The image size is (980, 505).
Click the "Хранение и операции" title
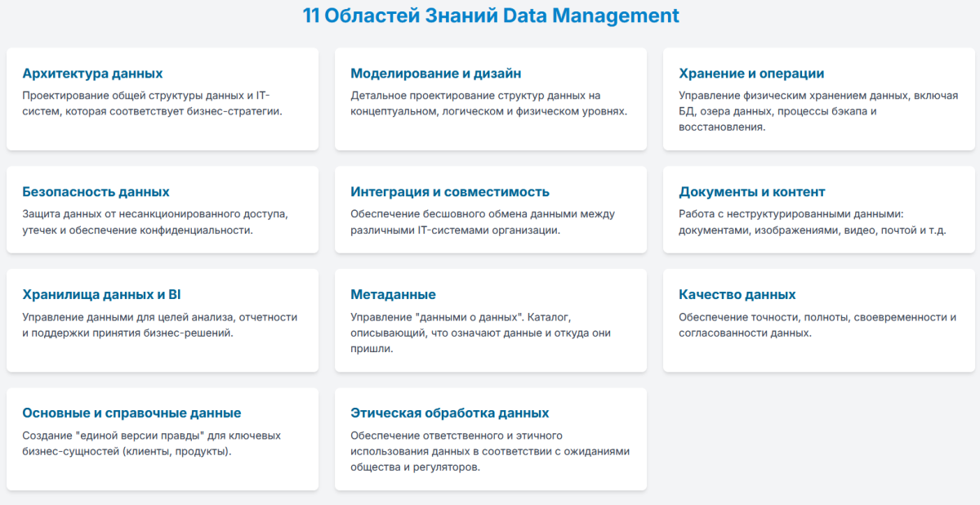[753, 73]
